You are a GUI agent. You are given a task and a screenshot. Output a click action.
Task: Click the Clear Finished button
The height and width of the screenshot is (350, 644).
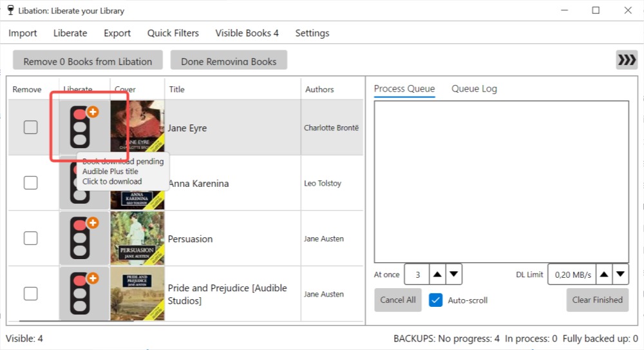tap(597, 300)
